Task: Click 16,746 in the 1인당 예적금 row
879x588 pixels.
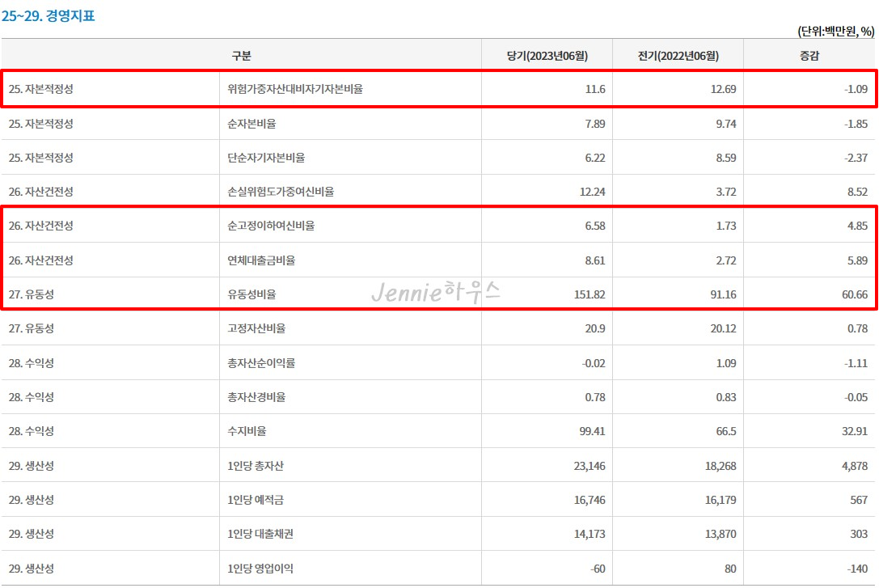Action: pyautogui.click(x=590, y=500)
